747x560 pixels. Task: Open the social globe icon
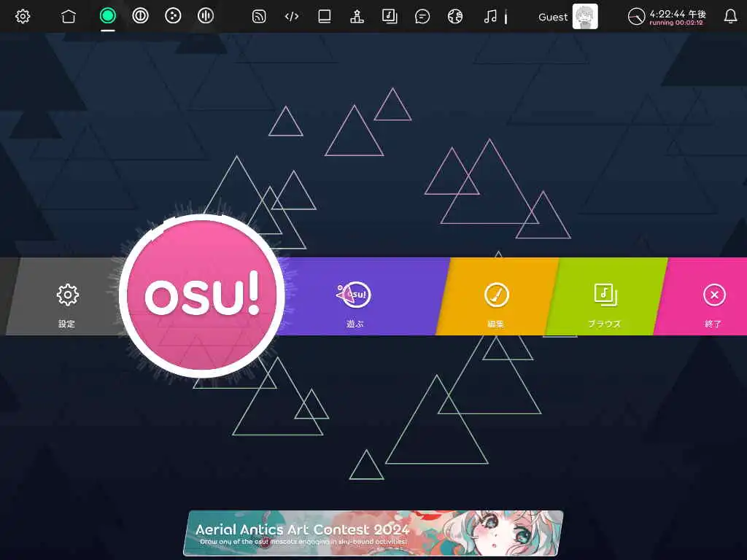click(x=455, y=17)
